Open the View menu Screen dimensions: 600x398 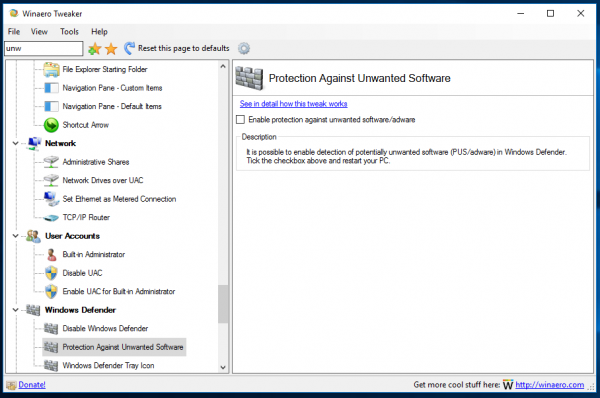click(x=39, y=32)
